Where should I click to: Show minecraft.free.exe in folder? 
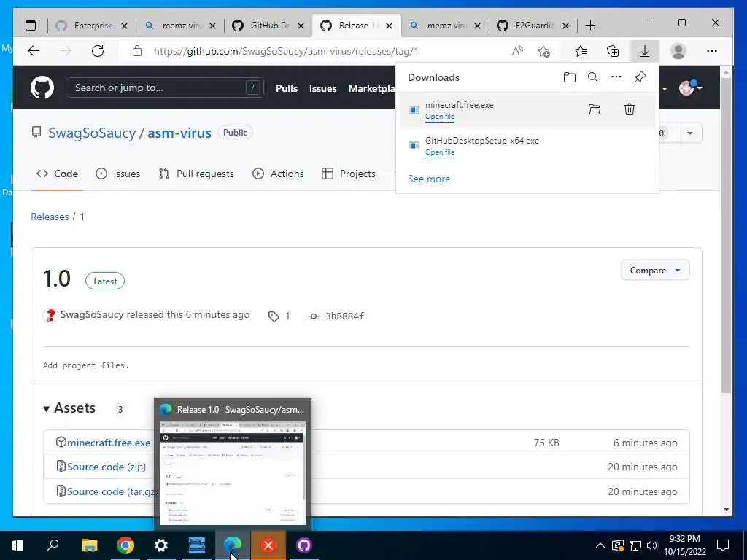tap(594, 109)
